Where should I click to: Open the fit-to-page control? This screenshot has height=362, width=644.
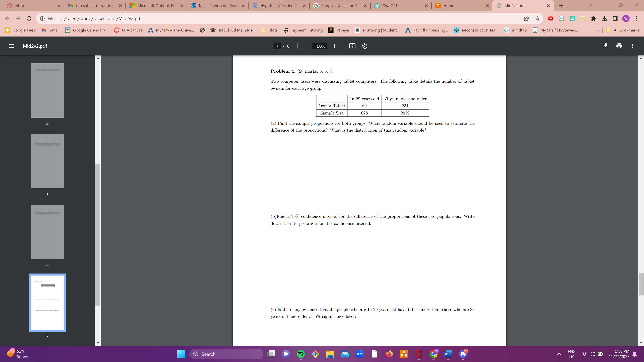click(x=352, y=46)
